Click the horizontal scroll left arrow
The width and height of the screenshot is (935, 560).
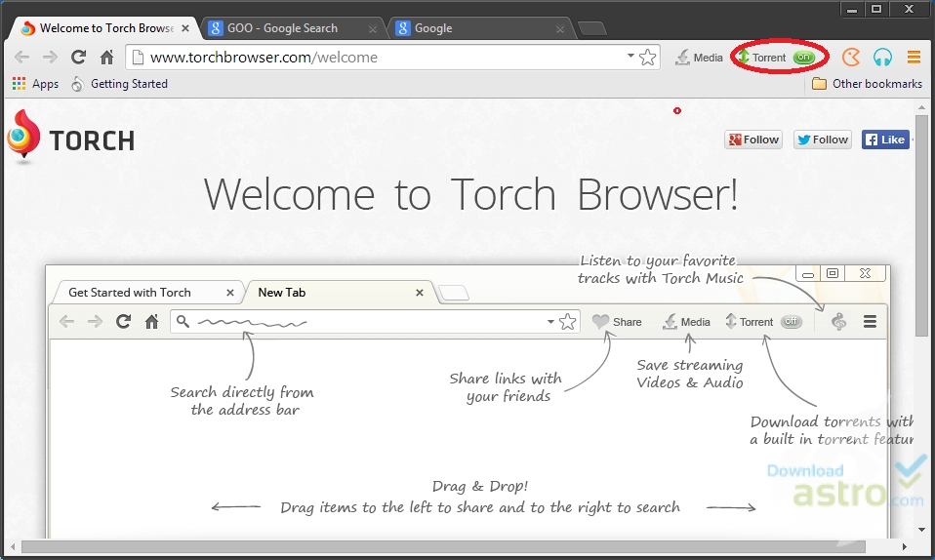pyautogui.click(x=13, y=546)
